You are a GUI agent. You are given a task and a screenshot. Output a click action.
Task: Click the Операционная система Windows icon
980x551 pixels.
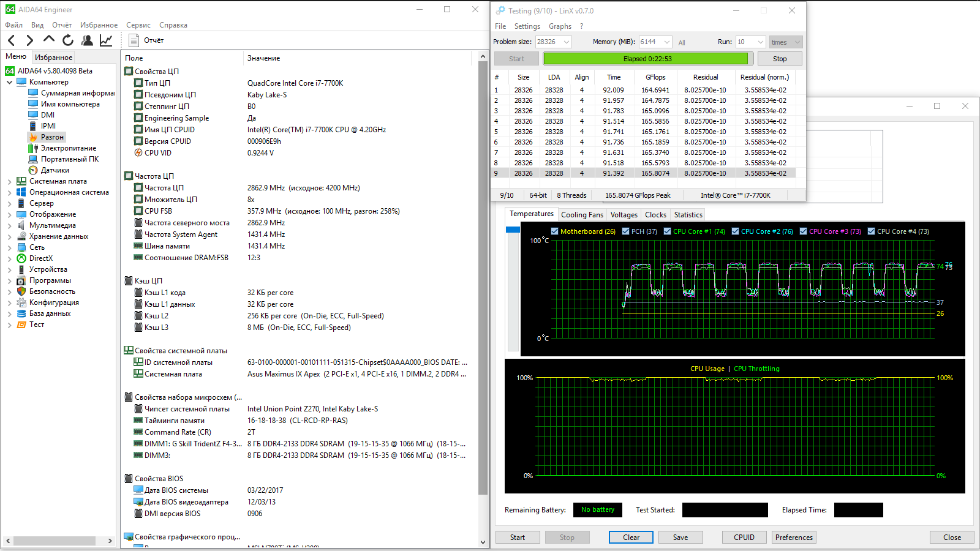pyautogui.click(x=21, y=192)
